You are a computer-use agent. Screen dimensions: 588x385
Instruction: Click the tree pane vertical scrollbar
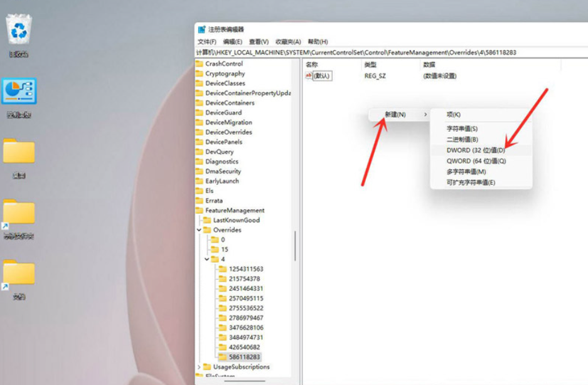click(295, 245)
